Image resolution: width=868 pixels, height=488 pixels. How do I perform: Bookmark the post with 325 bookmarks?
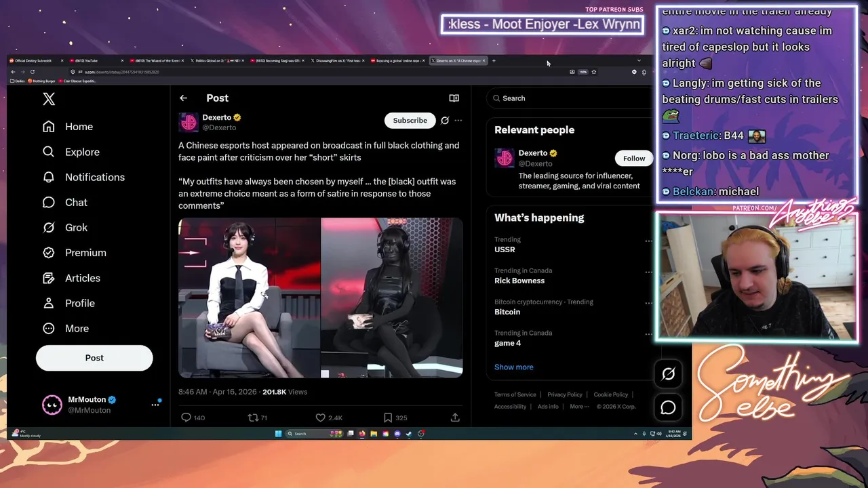pyautogui.click(x=395, y=418)
